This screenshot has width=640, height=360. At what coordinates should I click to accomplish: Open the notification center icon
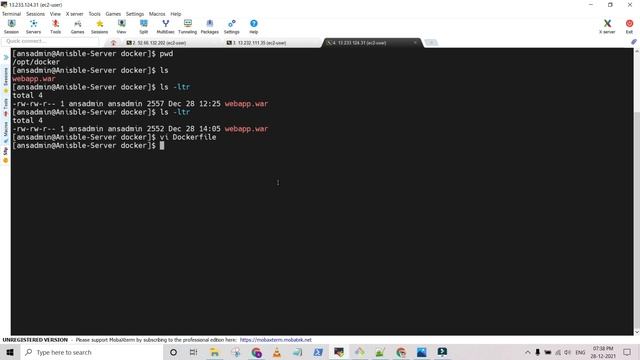click(x=627, y=352)
